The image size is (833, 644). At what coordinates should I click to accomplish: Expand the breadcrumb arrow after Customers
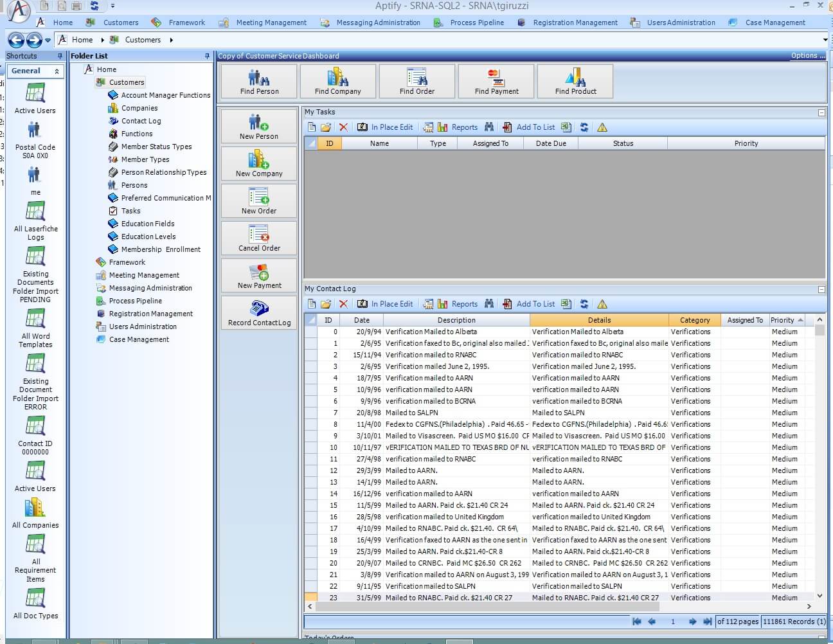pyautogui.click(x=172, y=40)
